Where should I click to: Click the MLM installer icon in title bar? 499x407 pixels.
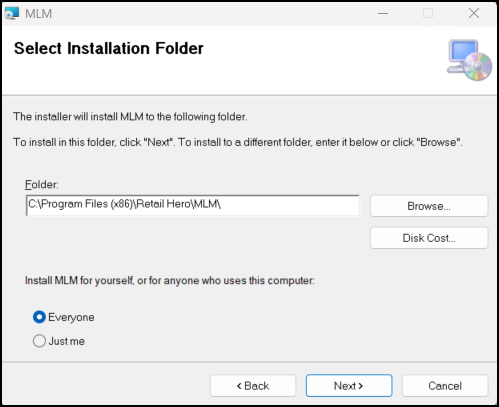tap(12, 14)
